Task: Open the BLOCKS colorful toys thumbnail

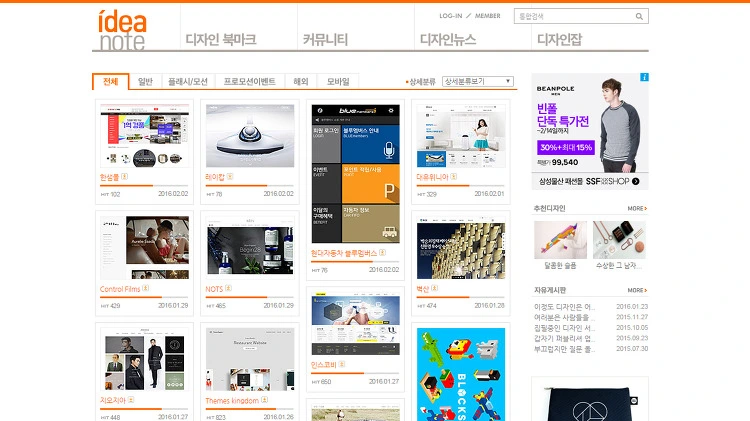Action: tap(461, 374)
